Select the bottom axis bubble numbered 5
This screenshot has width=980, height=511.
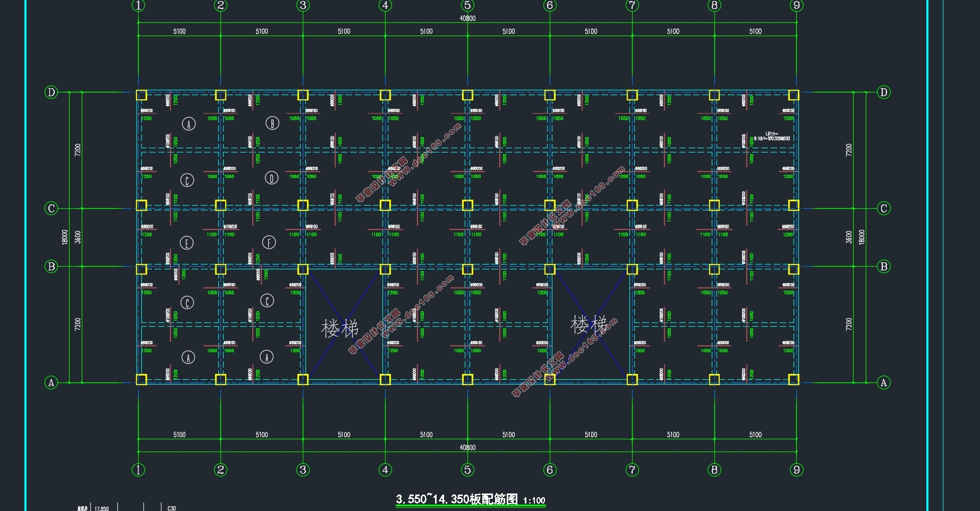tap(467, 470)
